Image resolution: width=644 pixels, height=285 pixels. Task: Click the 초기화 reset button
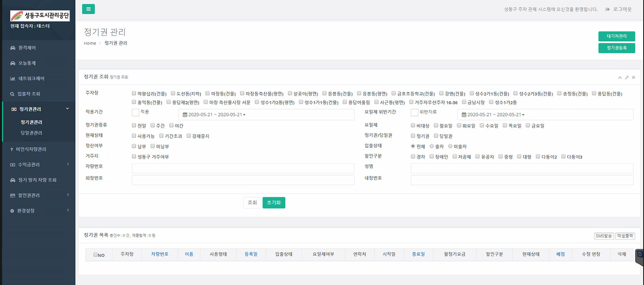[274, 203]
